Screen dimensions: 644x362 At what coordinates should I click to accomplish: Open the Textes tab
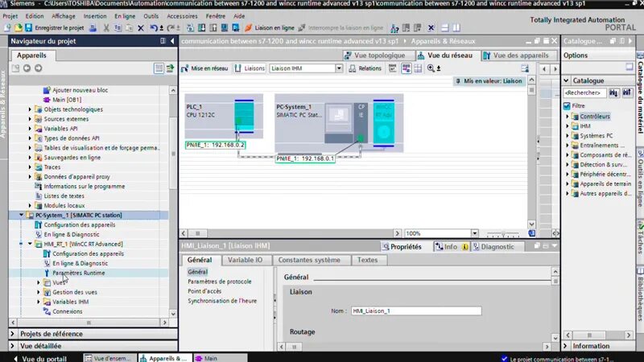click(x=367, y=260)
